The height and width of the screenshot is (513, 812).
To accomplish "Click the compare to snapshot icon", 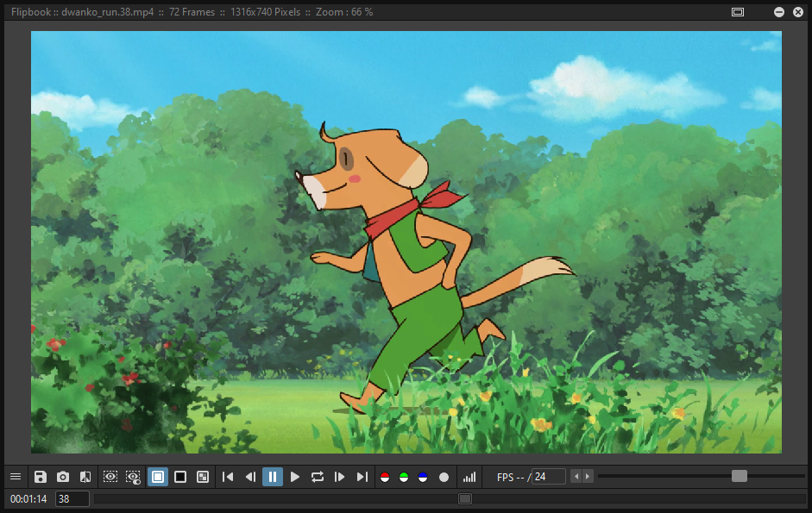I will (x=85, y=477).
